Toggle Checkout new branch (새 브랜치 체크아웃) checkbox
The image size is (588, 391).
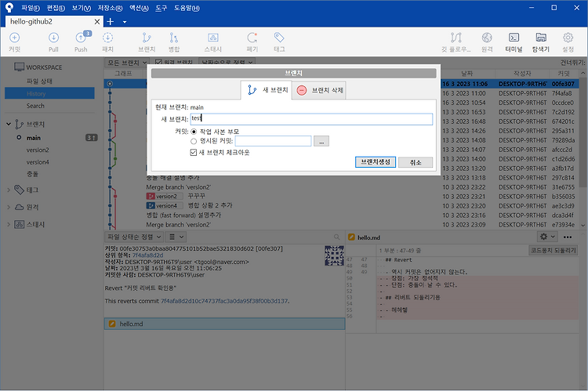click(x=194, y=152)
